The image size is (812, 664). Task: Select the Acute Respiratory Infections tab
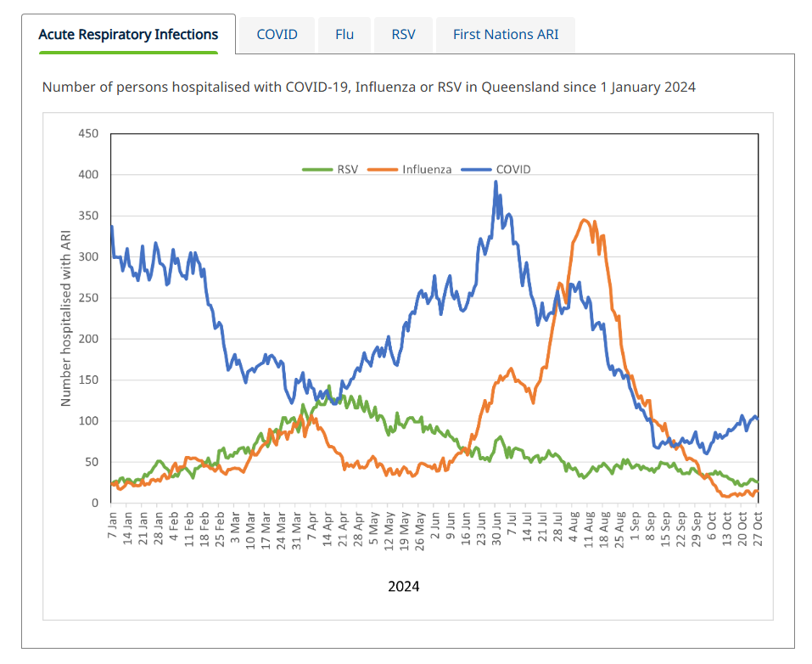[x=128, y=35]
